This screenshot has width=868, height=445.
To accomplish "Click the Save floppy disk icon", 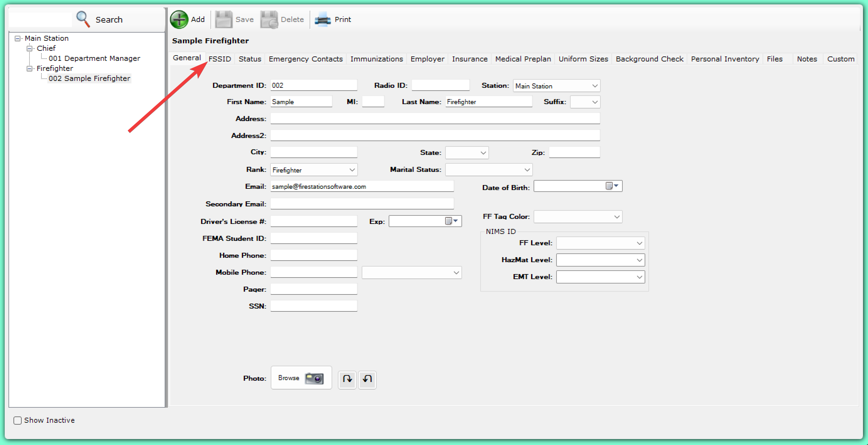I will pyautogui.click(x=223, y=19).
